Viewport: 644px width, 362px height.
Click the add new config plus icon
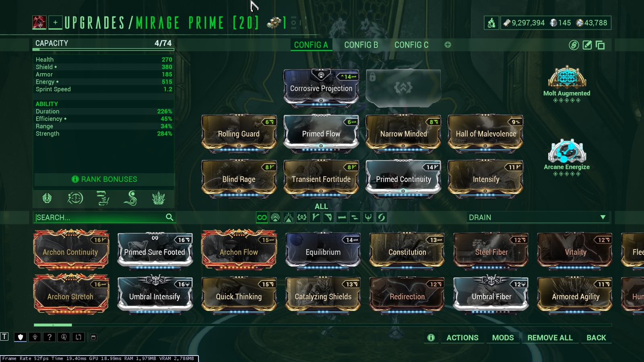448,45
